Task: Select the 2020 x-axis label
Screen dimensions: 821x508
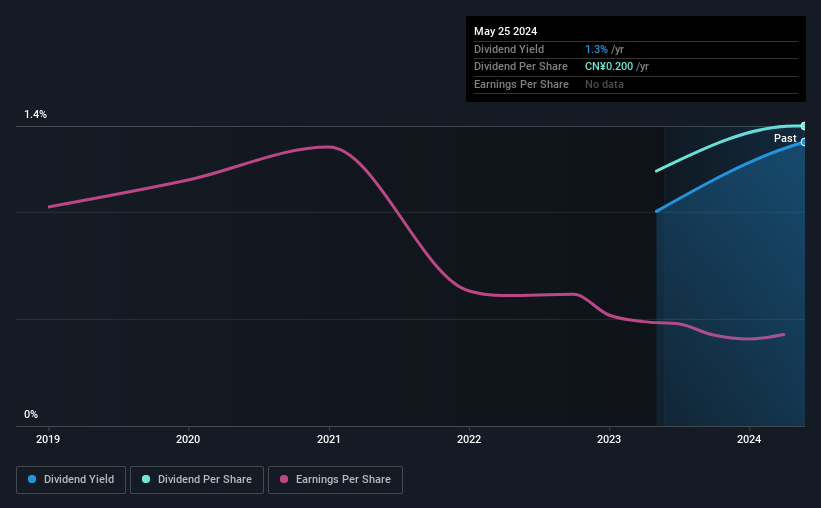Action: (188, 439)
